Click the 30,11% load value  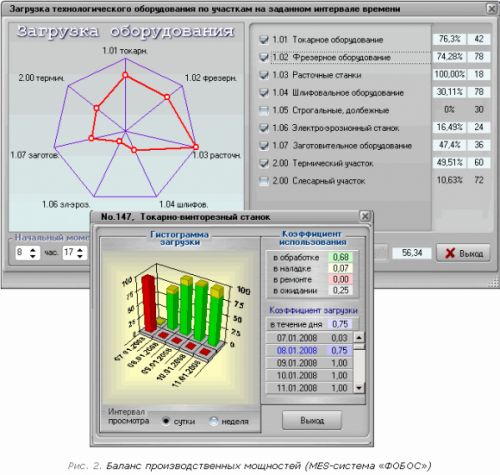click(449, 92)
